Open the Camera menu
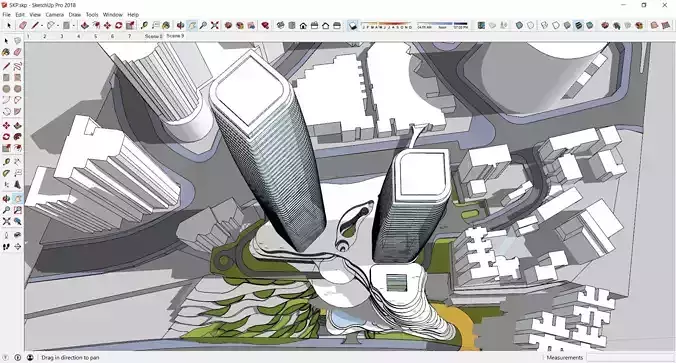Screen dimensions: 676x363 pyautogui.click(x=55, y=15)
